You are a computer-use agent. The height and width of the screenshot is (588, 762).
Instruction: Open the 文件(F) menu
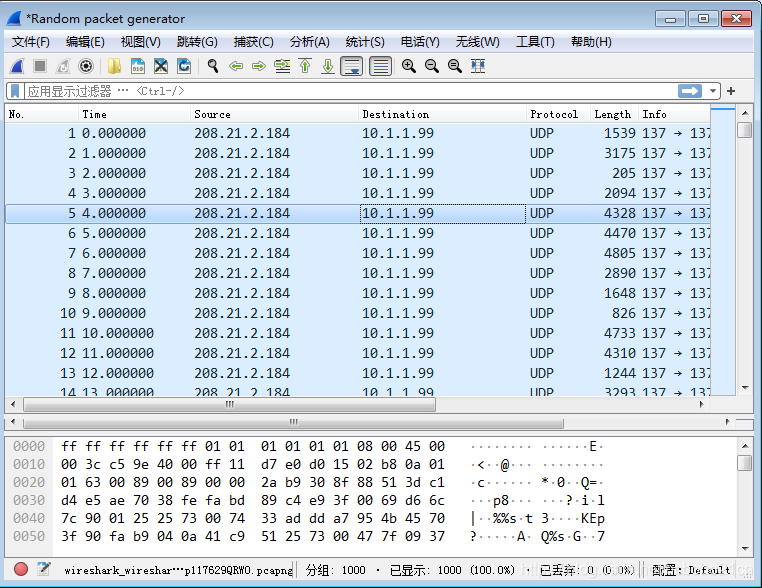(x=31, y=42)
